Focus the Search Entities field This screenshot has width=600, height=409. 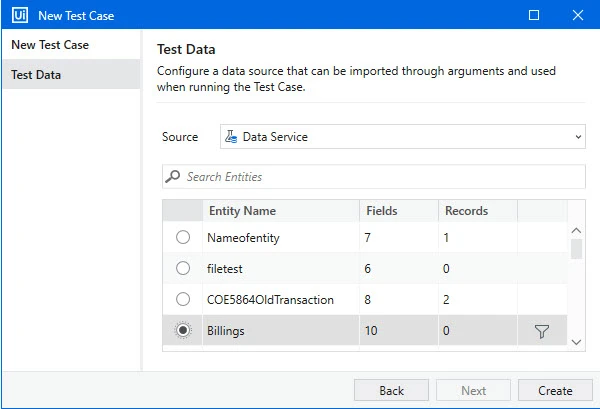(374, 176)
